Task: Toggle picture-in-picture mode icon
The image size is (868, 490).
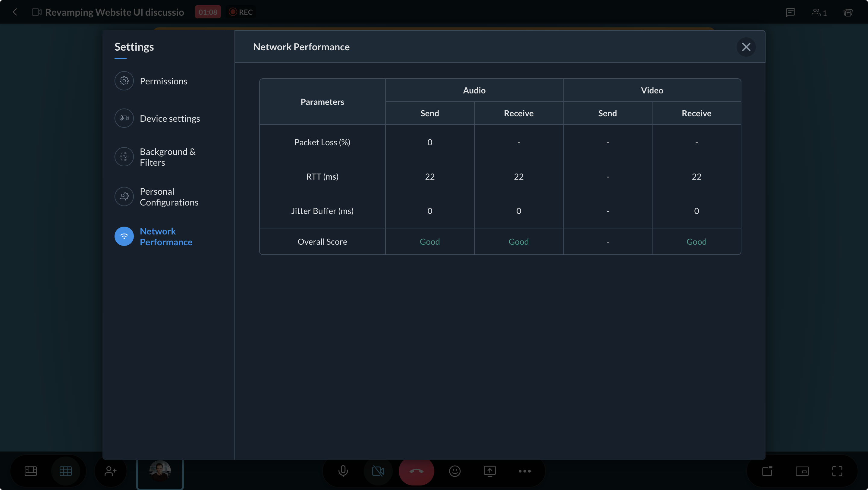Action: click(x=802, y=471)
